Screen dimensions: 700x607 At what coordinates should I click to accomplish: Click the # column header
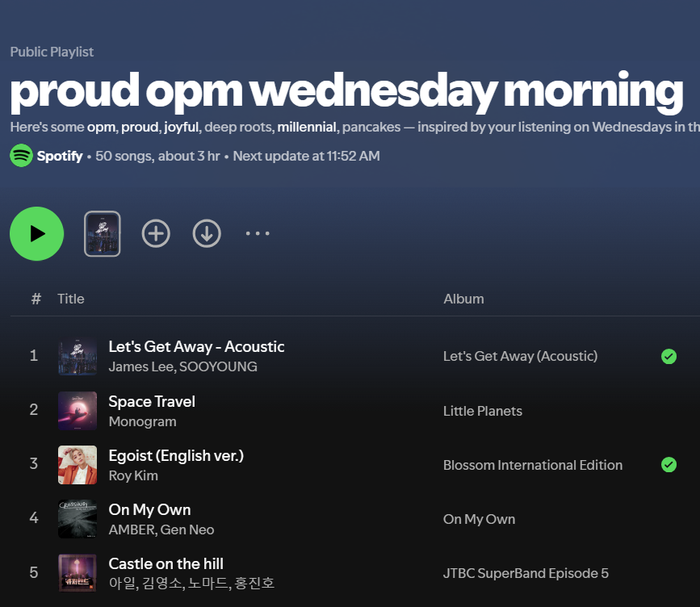(36, 299)
